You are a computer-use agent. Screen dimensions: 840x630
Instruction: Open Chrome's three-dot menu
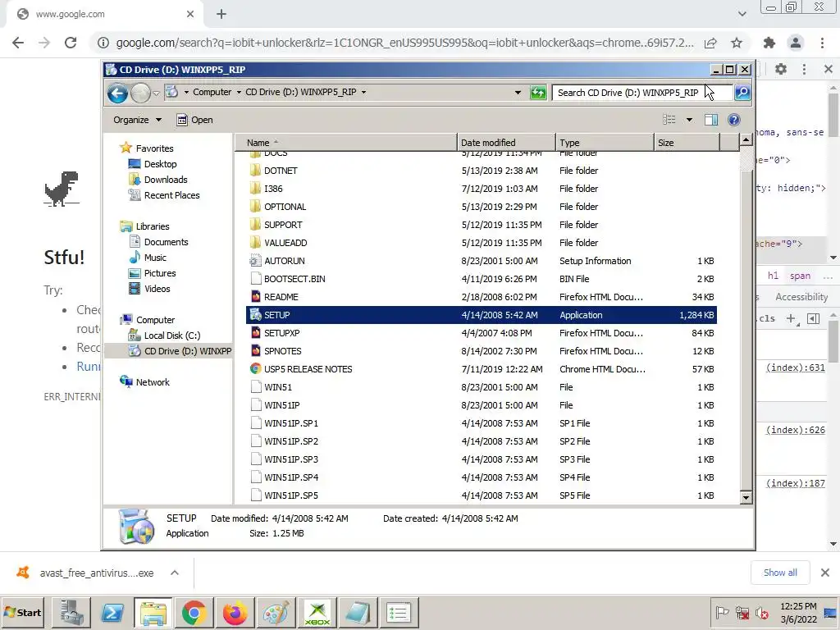pos(822,43)
